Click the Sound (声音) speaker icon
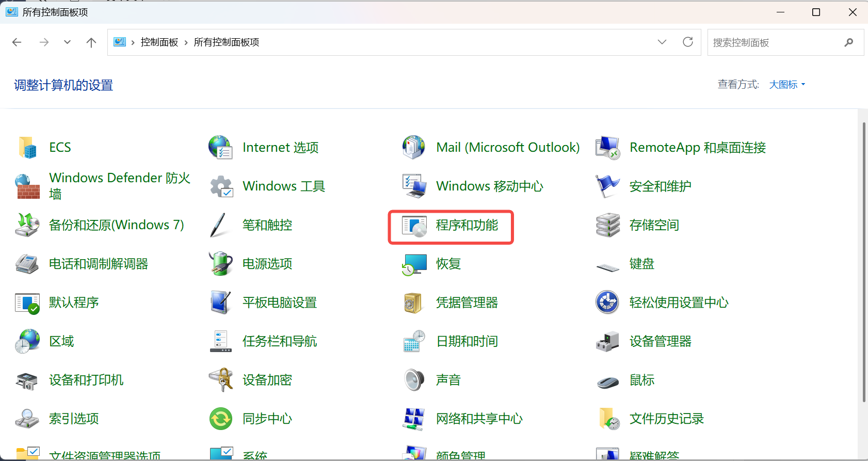This screenshot has height=461, width=868. point(414,380)
